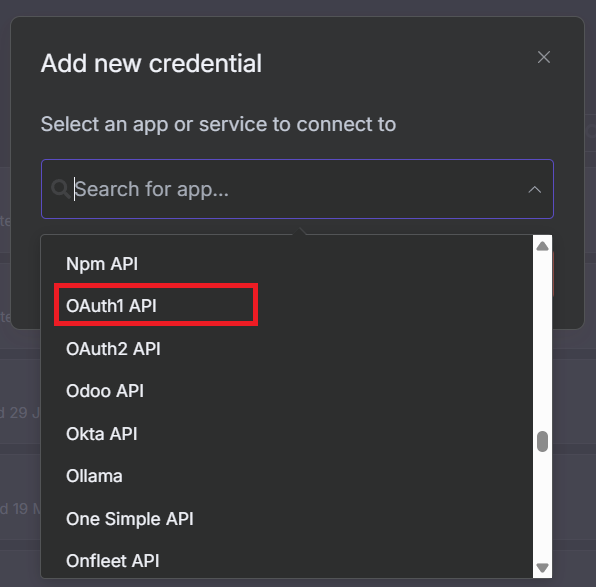The height and width of the screenshot is (587, 596).
Task: Click the scrollbar up arrow
Action: (542, 246)
